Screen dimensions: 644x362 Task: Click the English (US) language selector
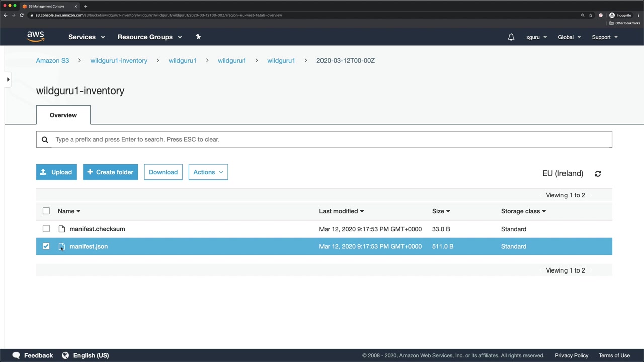[91, 355]
